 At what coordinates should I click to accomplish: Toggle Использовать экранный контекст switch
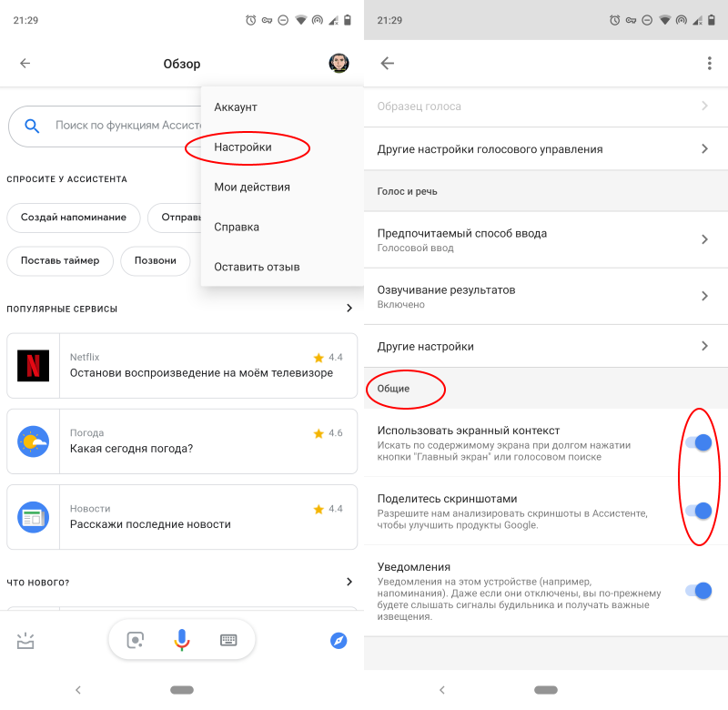699,442
